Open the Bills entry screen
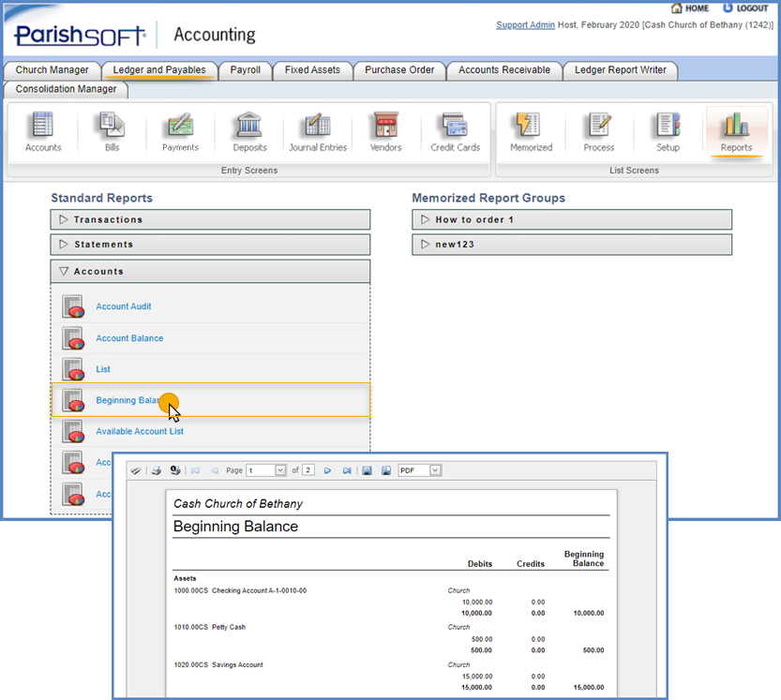This screenshot has height=700, width=781. click(x=113, y=131)
